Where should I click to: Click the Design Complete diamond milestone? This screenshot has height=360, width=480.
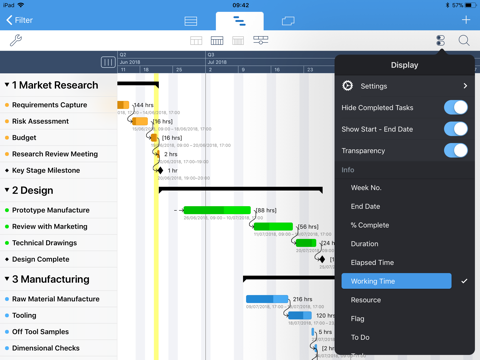pyautogui.click(x=322, y=259)
